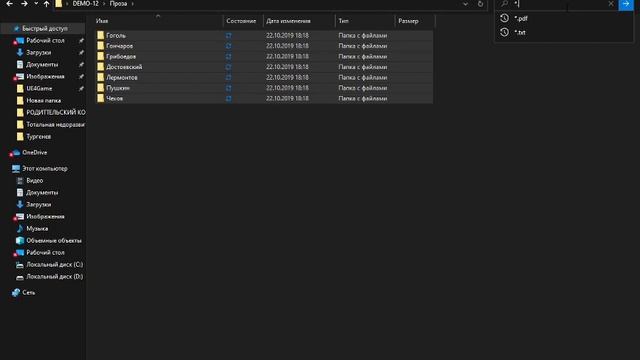The image size is (640, 360).
Task: Click the Объемные объекты cube icon
Action: [20, 240]
